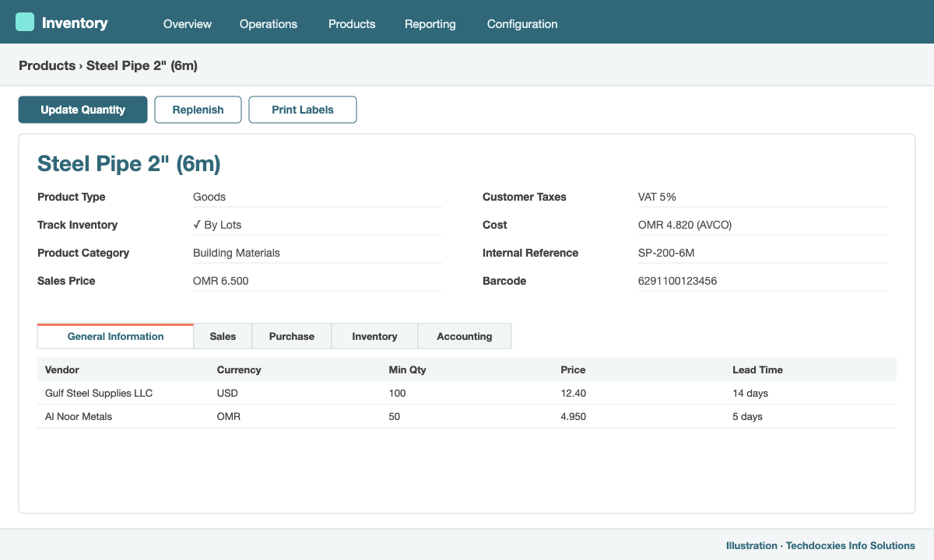Click the Internal Reference SP-200-6M field
This screenshot has height=560, width=934.
pyautogui.click(x=763, y=253)
